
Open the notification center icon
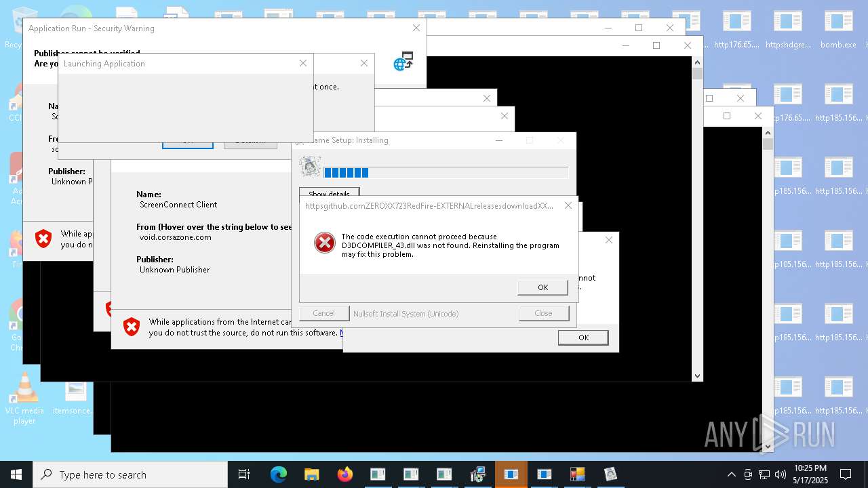[846, 474]
